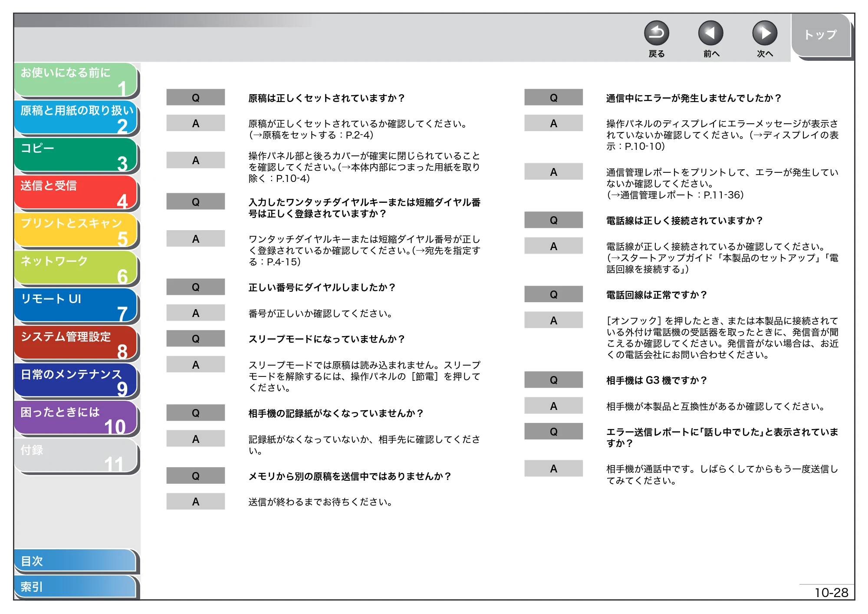Click the Q box beside 電話回線は正常ですか？

click(553, 294)
